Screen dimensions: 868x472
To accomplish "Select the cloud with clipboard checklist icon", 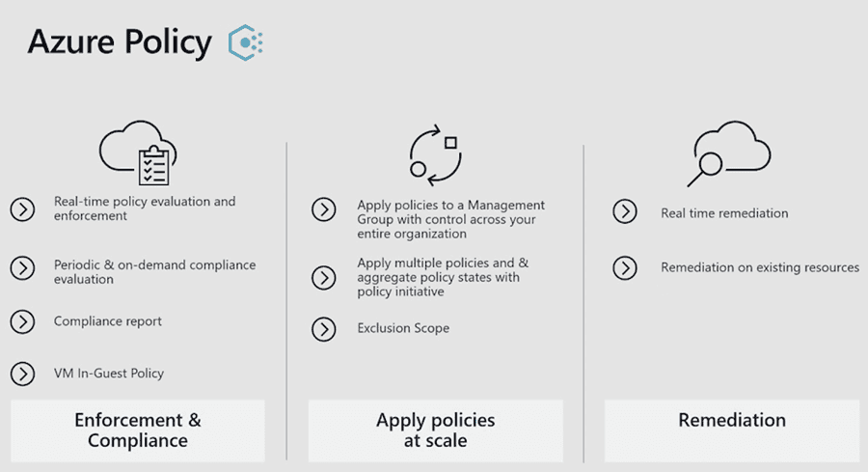I will click(138, 153).
